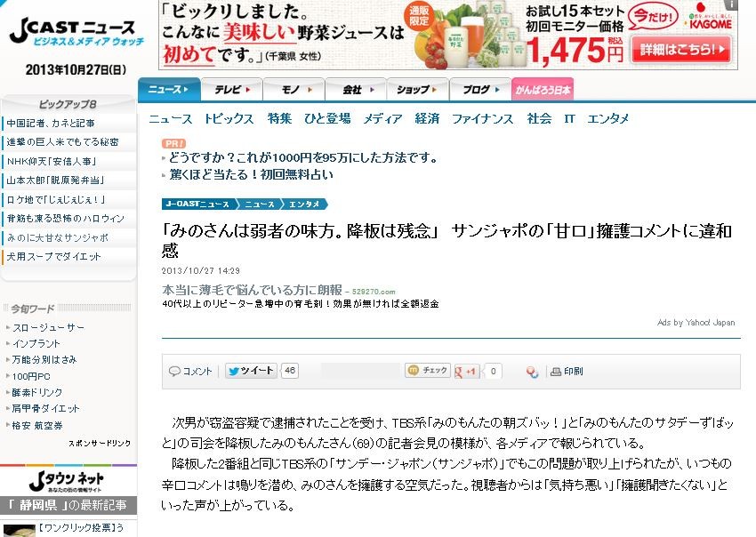Click the mixi チェック button
The width and height of the screenshot is (756, 537).
click(428, 370)
